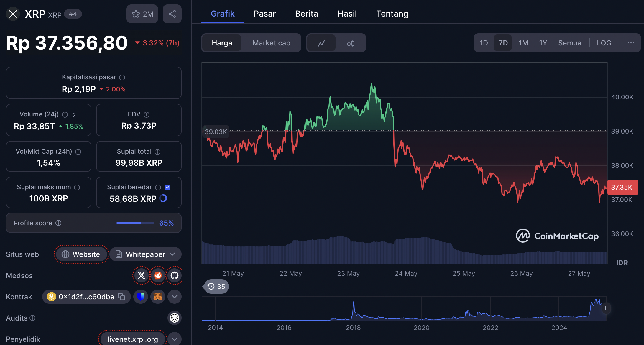Open the X (Twitter) social link
644x345 pixels.
coord(142,275)
